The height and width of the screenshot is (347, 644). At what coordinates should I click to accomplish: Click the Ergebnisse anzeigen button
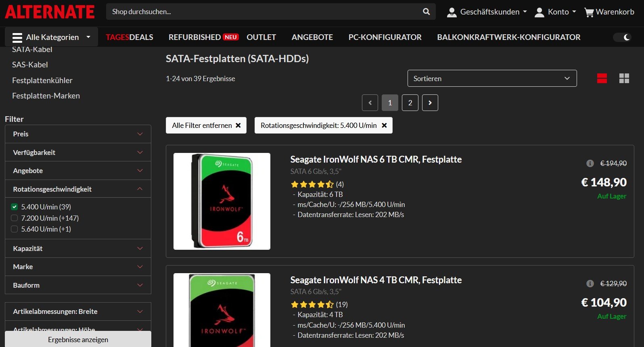coord(78,339)
